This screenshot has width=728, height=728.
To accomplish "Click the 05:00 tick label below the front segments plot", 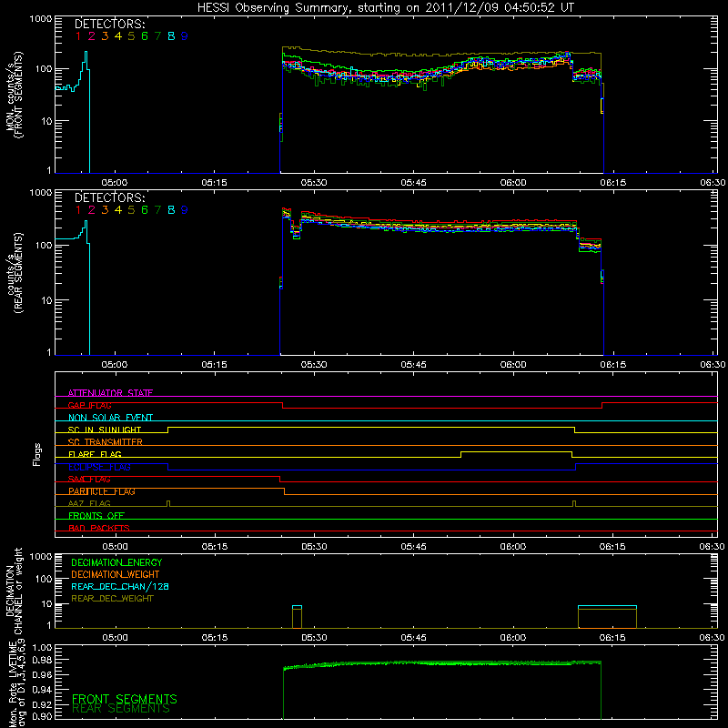I will 115,183.
